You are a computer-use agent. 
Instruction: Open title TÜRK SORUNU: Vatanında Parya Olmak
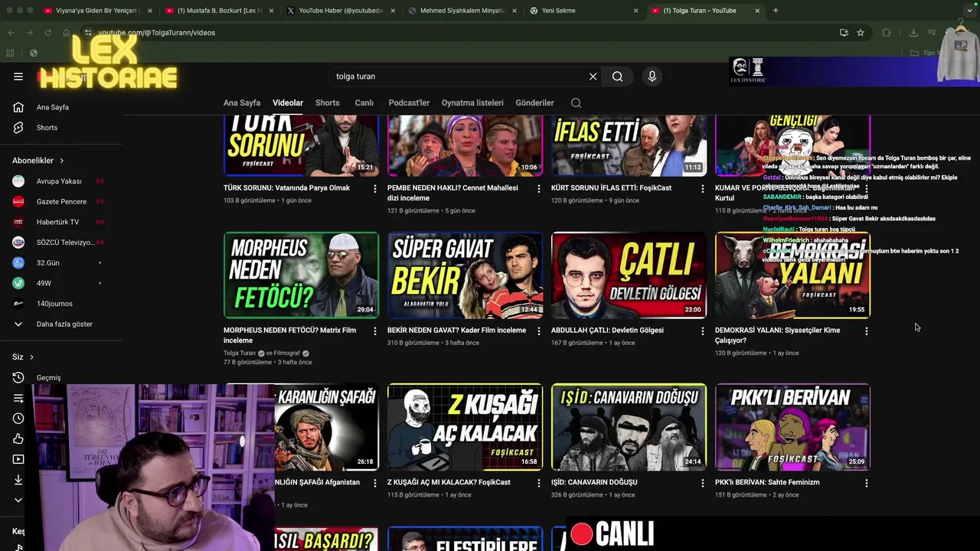click(x=286, y=187)
